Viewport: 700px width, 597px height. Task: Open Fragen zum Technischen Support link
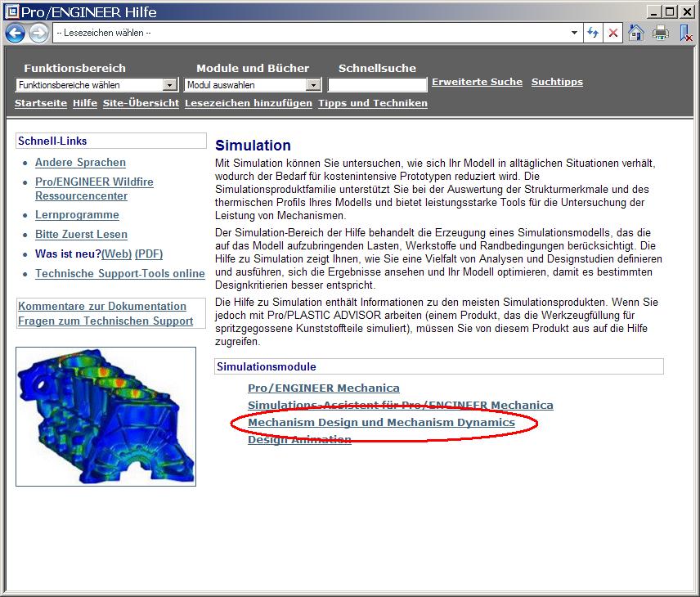pos(105,321)
